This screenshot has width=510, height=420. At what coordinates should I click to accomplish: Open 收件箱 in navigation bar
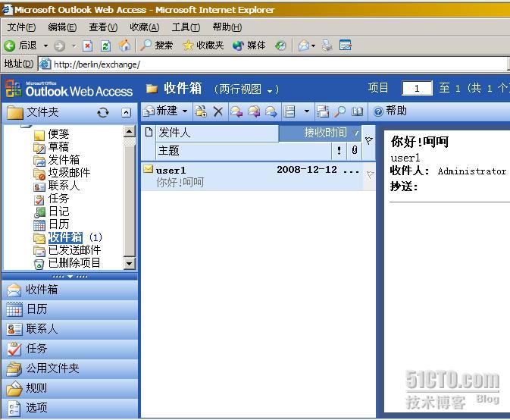pos(70,290)
